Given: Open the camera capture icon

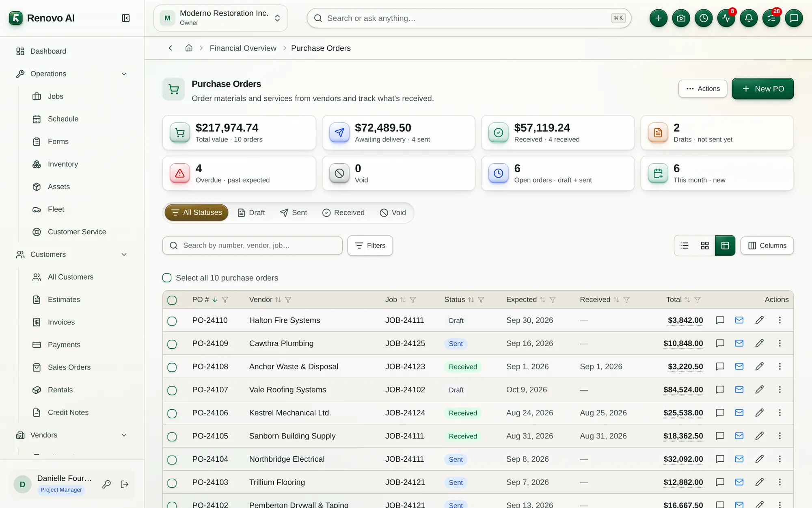Looking at the screenshot, I should (681, 18).
